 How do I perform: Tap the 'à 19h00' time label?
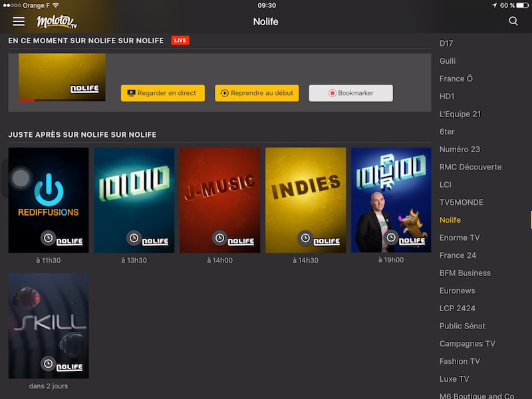(391, 259)
